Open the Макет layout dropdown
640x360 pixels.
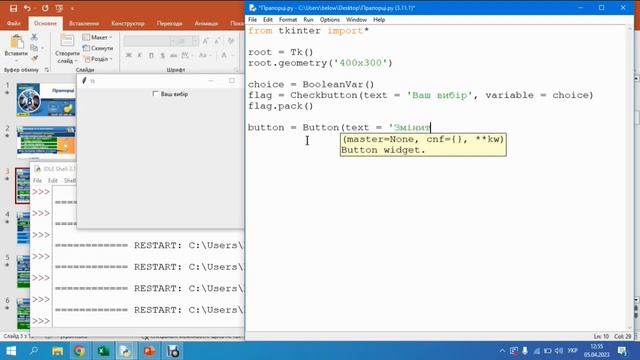pyautogui.click(x=97, y=37)
